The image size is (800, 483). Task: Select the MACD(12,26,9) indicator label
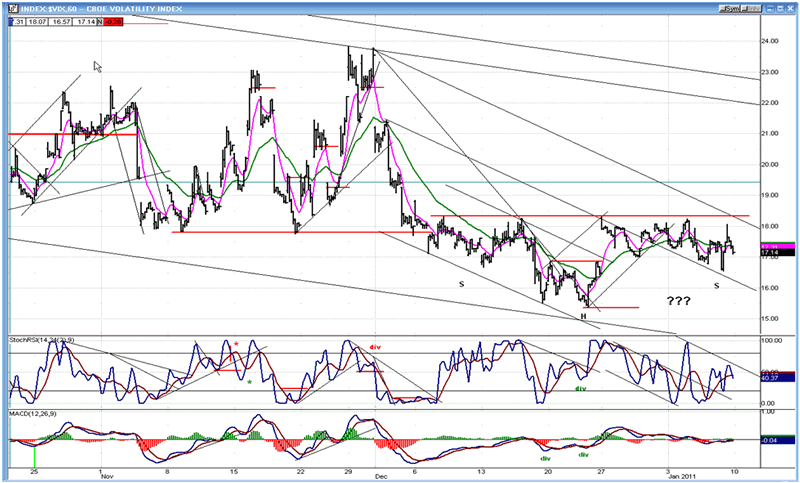pyautogui.click(x=35, y=414)
